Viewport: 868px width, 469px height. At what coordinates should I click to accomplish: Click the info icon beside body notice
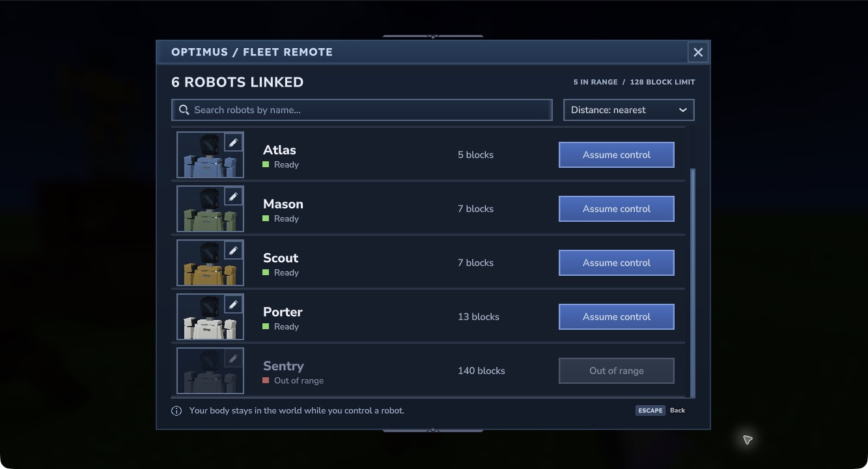[176, 410]
